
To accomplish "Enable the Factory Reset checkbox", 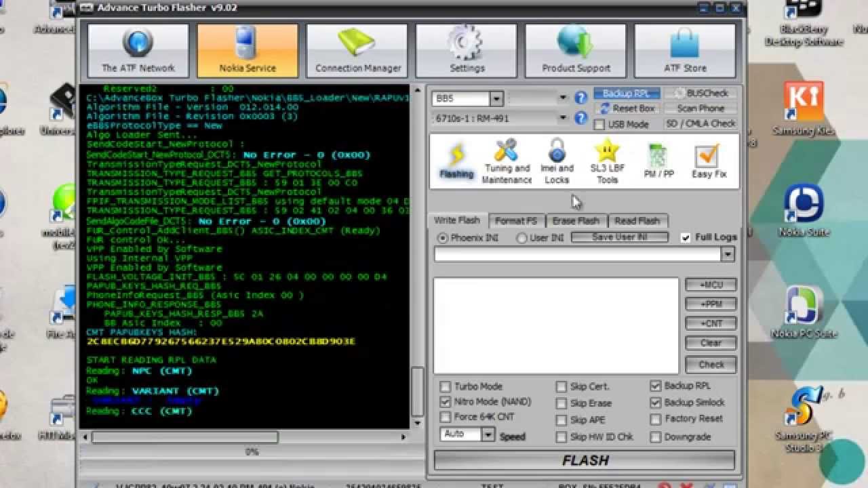I will [655, 420].
